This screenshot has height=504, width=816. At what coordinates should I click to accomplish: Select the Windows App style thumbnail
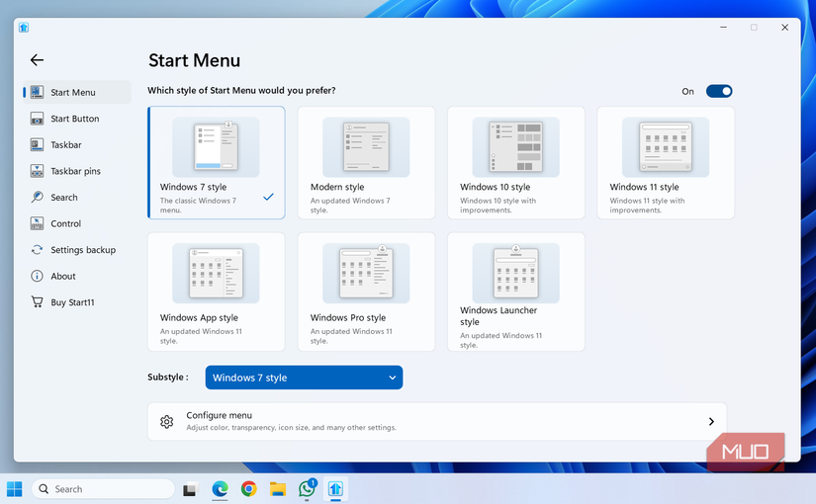216,273
